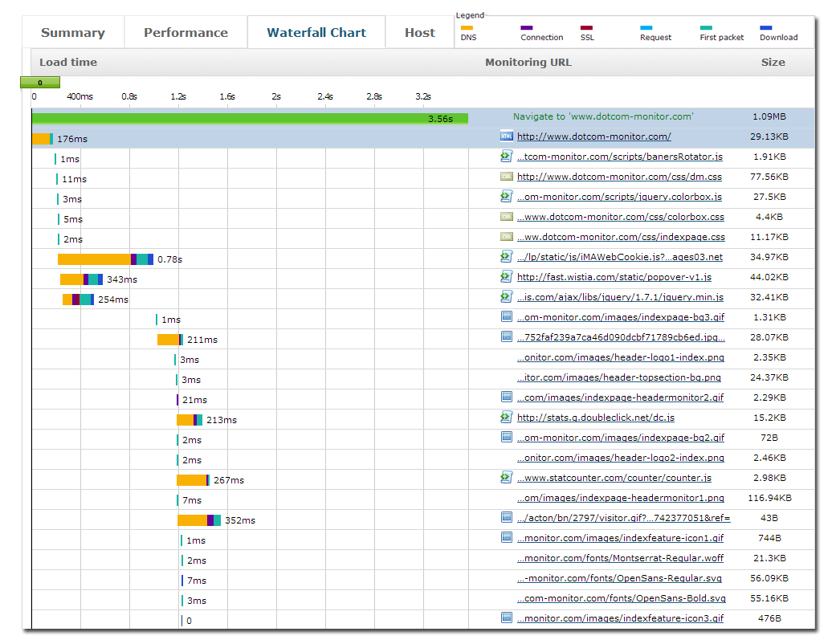Click the CSS icon for colorbox.css
Viewport: 836px width, 644px height.
[507, 217]
